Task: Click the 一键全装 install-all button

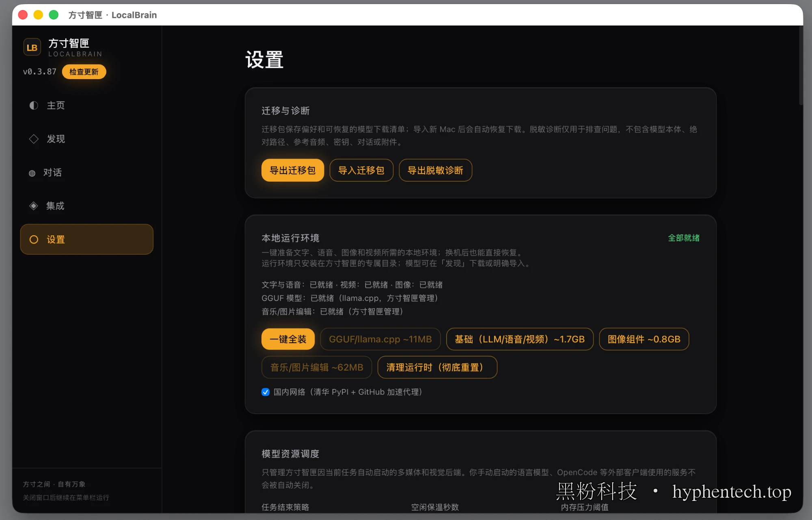Action: pyautogui.click(x=288, y=339)
